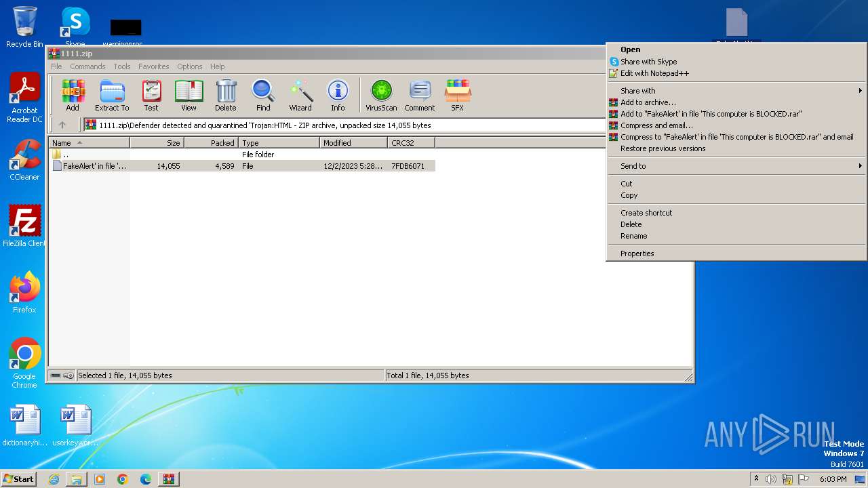
Task: Open the File menu
Action: [x=56, y=66]
